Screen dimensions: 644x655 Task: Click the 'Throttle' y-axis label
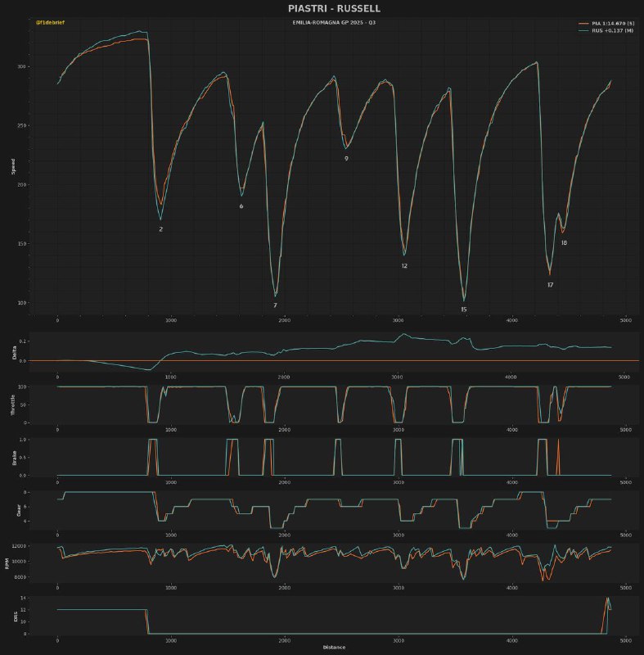coord(12,405)
